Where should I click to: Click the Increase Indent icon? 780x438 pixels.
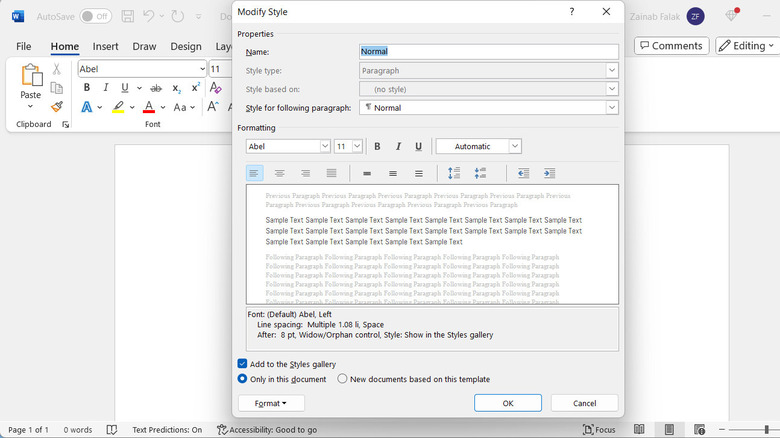[549, 174]
